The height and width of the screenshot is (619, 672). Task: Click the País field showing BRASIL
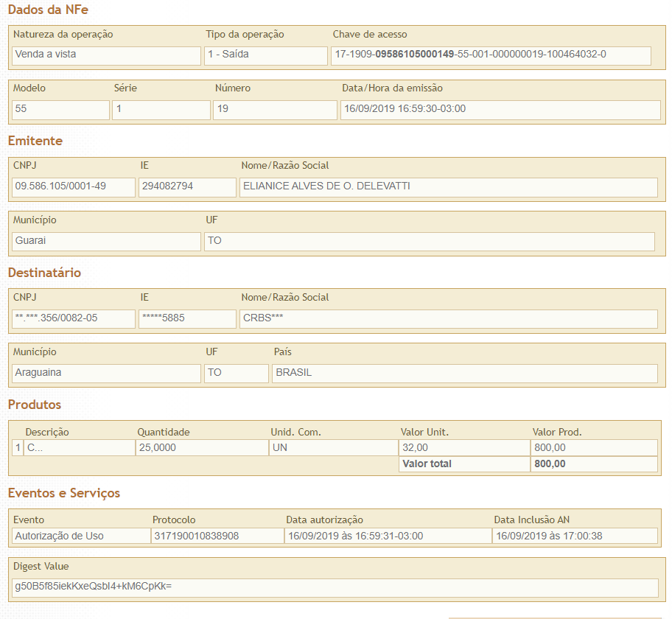pyautogui.click(x=464, y=374)
